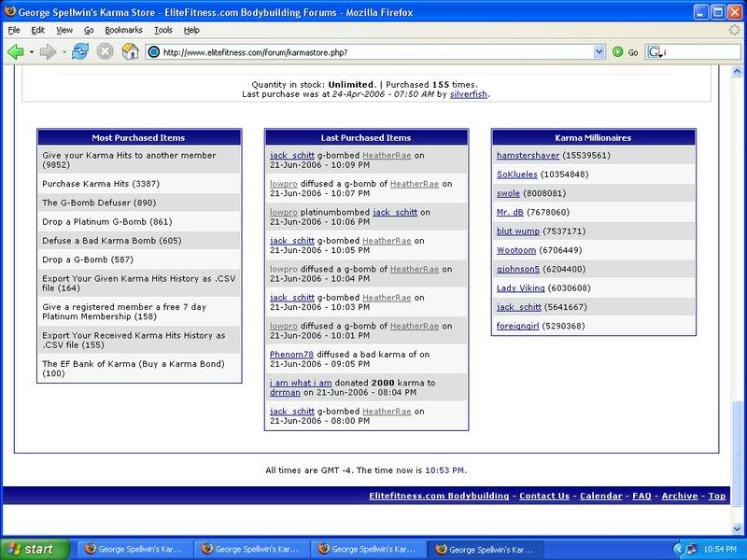Click the Google search engine icon
The height and width of the screenshot is (560, 747).
click(655, 52)
